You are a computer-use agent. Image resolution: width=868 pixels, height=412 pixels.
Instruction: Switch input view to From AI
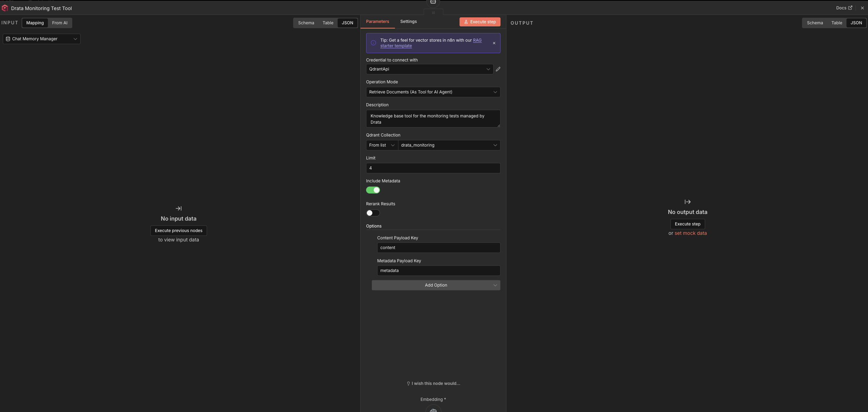point(60,23)
